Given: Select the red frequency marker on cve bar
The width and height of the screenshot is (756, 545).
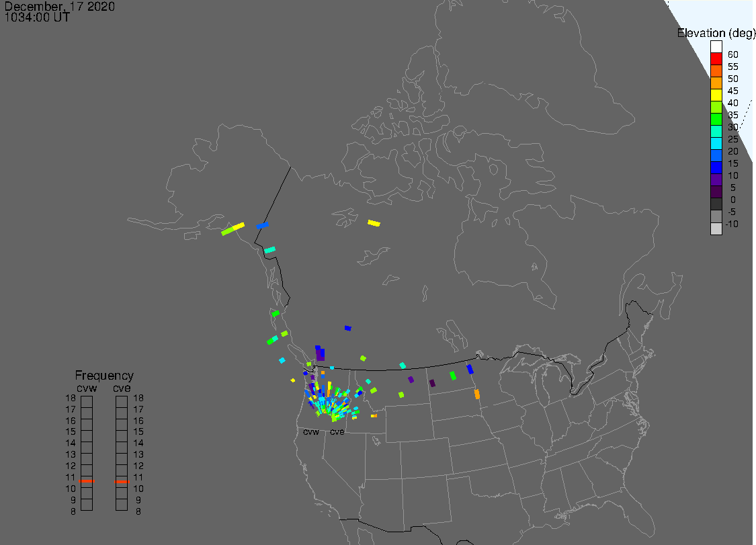Looking at the screenshot, I should click(122, 481).
